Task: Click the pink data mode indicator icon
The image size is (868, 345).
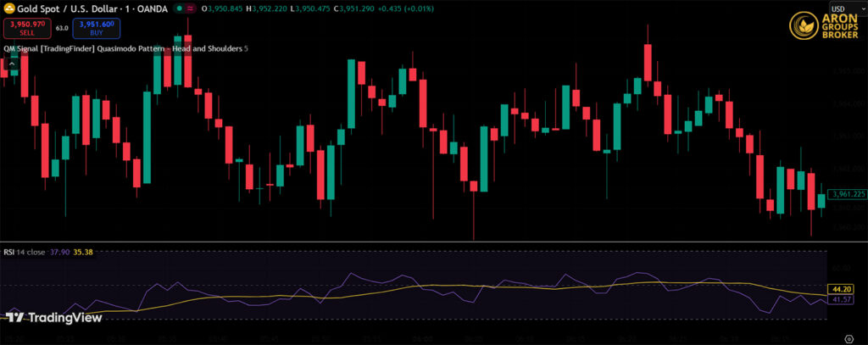Action: tap(190, 8)
